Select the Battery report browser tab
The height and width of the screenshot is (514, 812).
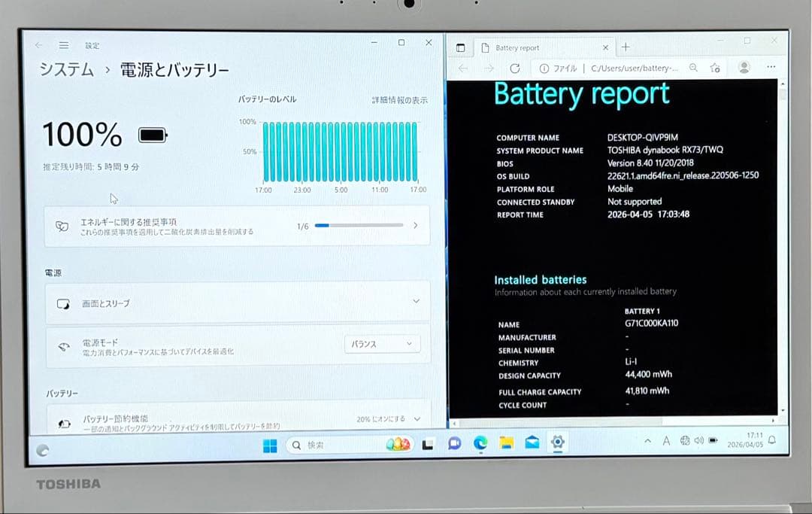(x=544, y=47)
